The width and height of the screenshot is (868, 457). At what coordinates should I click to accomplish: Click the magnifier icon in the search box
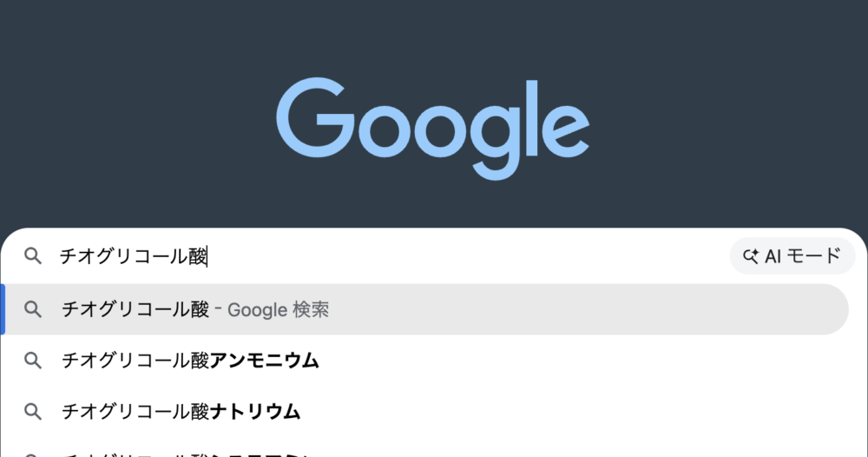click(x=32, y=256)
